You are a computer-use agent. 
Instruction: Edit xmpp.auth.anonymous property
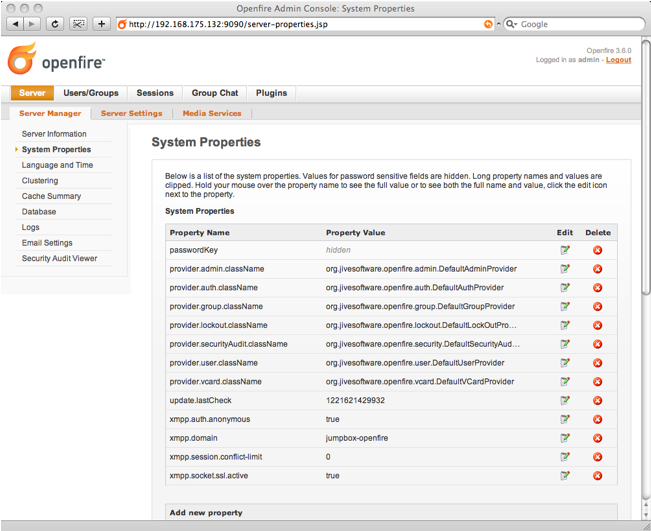coord(565,419)
